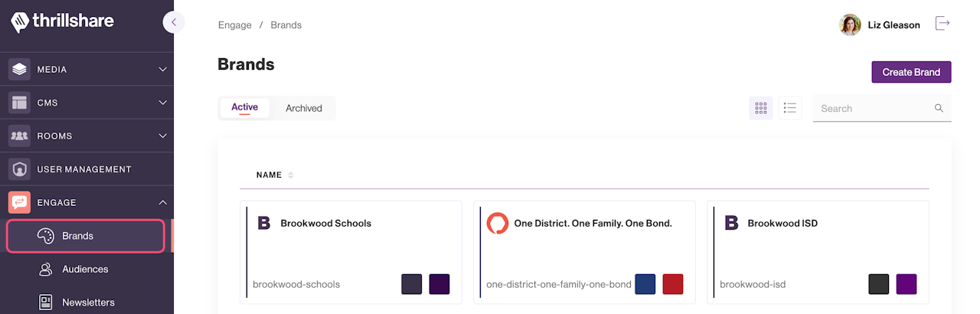The width and height of the screenshot is (980, 314).
Task: Switch to grid view
Action: (x=761, y=108)
